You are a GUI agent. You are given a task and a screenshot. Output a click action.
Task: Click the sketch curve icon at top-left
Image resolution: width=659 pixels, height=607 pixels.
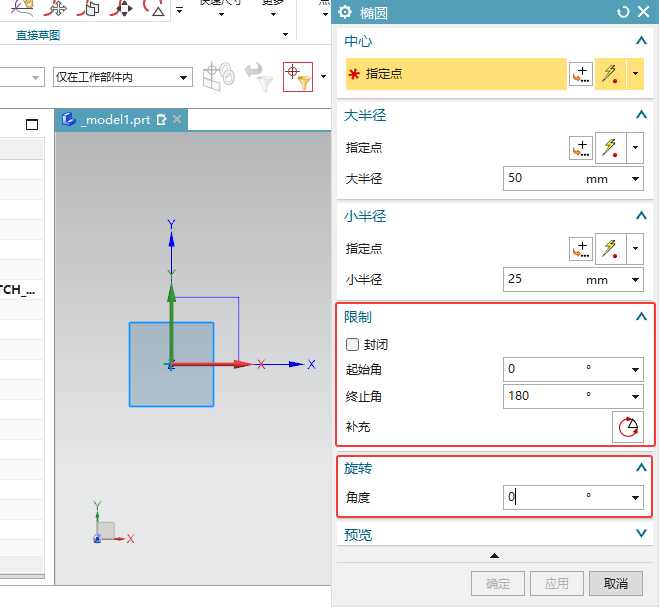23,8
